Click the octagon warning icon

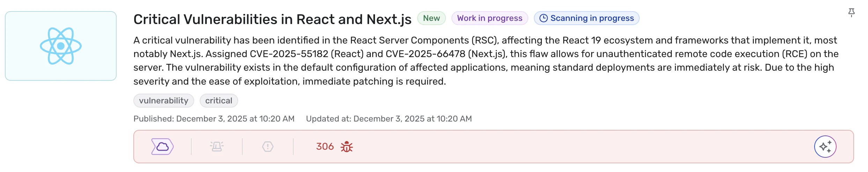tap(268, 147)
